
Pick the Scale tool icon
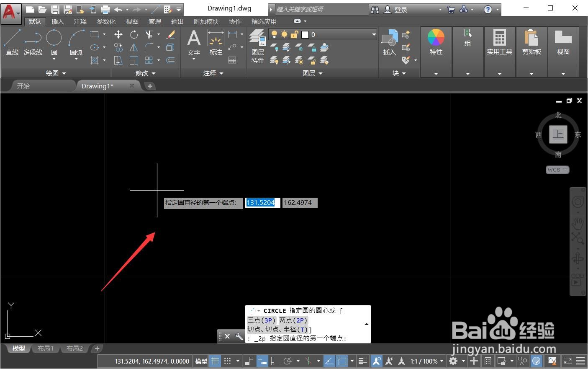(134, 60)
